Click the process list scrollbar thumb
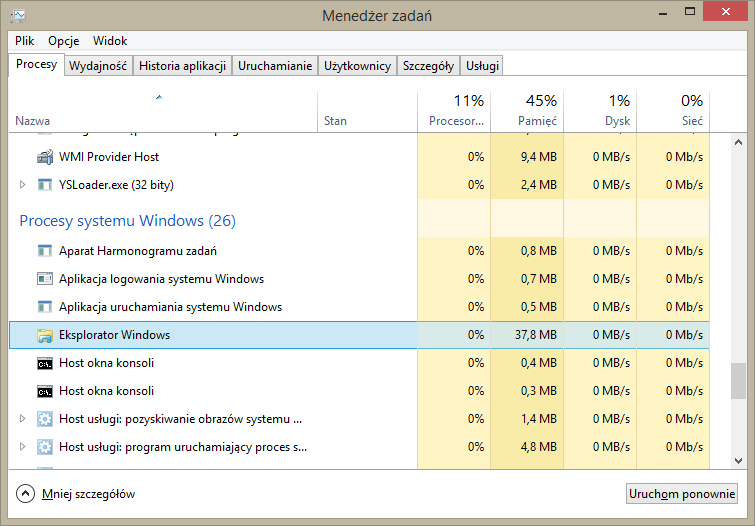Screen dimensions: 755x526 738,381
